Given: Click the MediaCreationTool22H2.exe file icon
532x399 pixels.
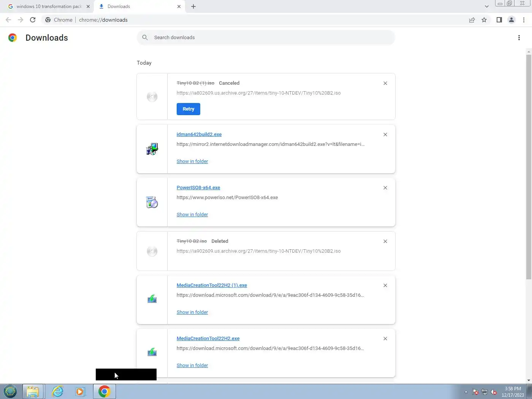Looking at the screenshot, I should pyautogui.click(x=152, y=352).
